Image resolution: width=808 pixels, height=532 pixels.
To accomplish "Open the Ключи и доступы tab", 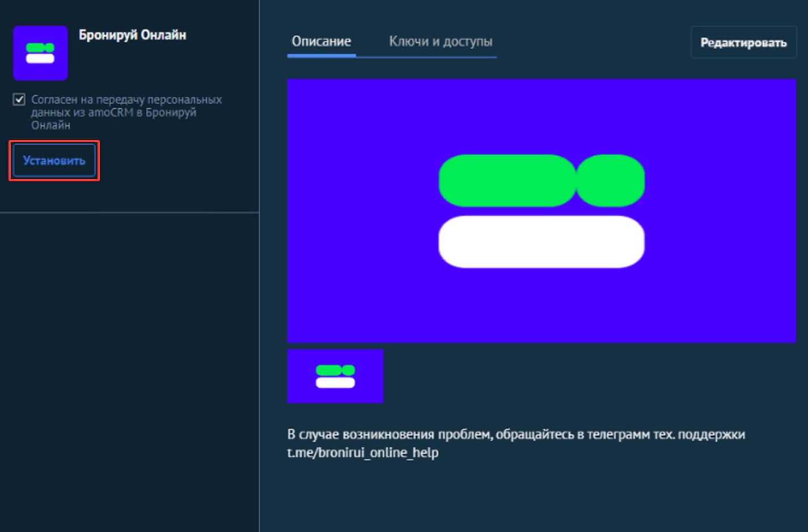I will (441, 41).
